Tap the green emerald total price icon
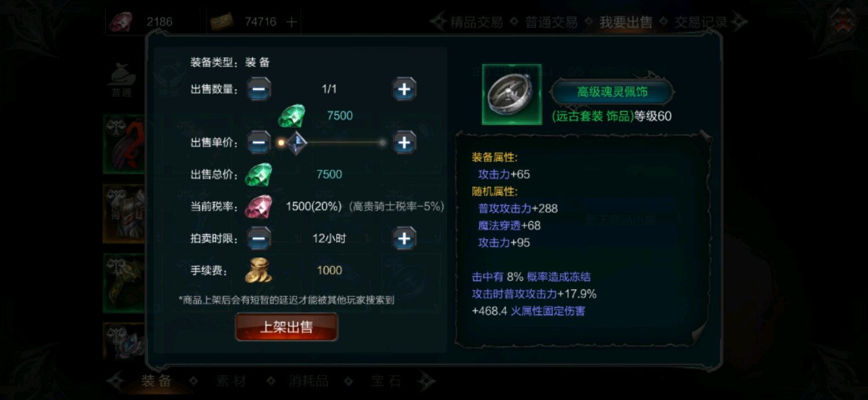Image resolution: width=868 pixels, height=400 pixels. tap(258, 175)
